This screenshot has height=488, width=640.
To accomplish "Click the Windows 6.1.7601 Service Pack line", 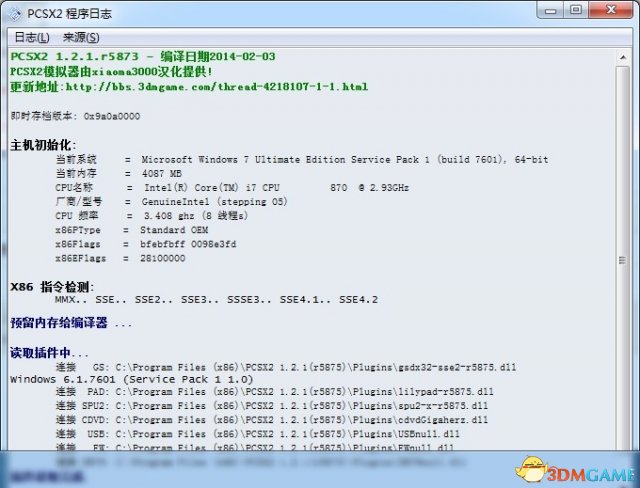I will 131,379.
